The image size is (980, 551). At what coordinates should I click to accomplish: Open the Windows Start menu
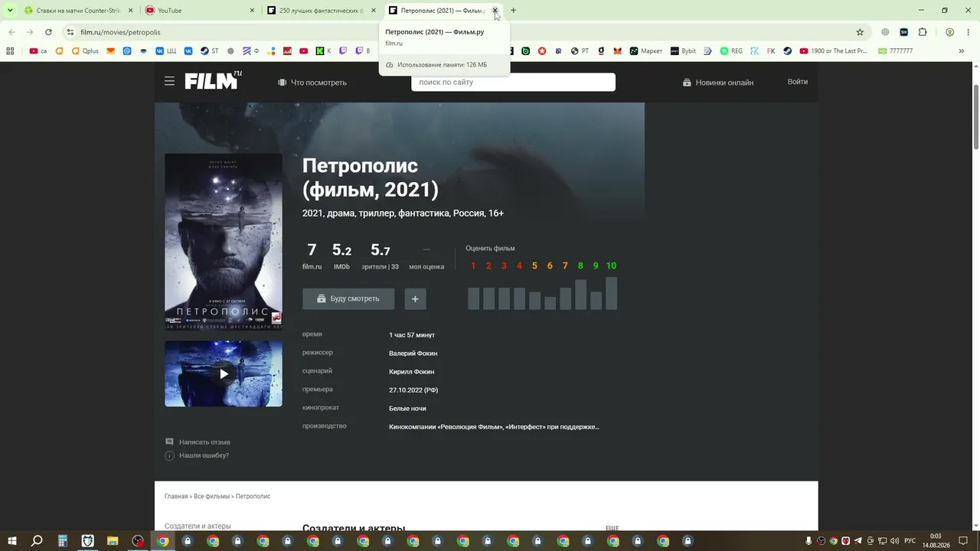pos(11,541)
